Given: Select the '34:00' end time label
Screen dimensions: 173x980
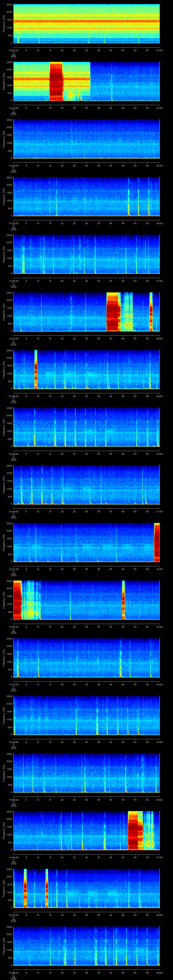Looking at the screenshot, I should pyautogui.click(x=159, y=684).
